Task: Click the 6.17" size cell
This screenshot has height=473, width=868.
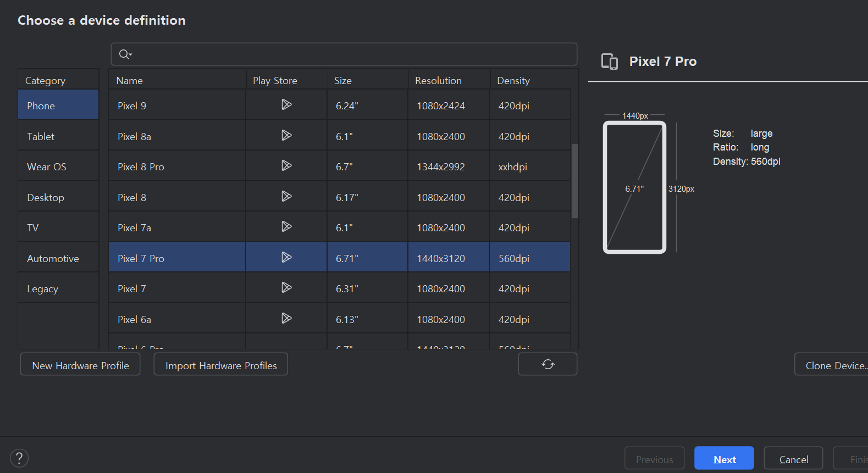Action: coord(368,197)
